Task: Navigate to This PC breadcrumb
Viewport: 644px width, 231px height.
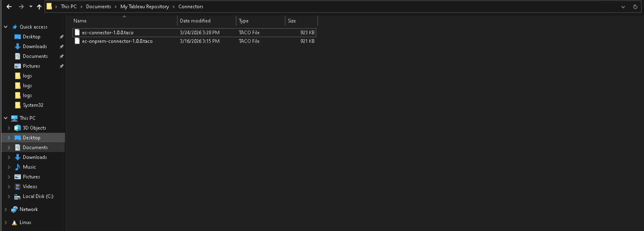Action: click(x=69, y=7)
